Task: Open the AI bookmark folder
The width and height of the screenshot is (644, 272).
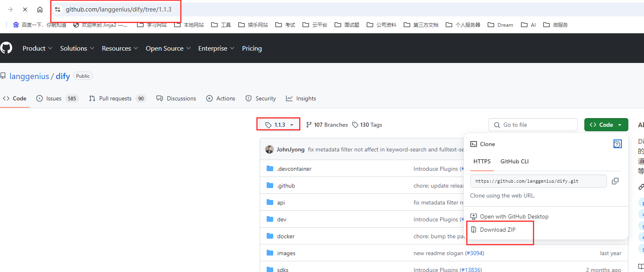Action: (x=528, y=25)
